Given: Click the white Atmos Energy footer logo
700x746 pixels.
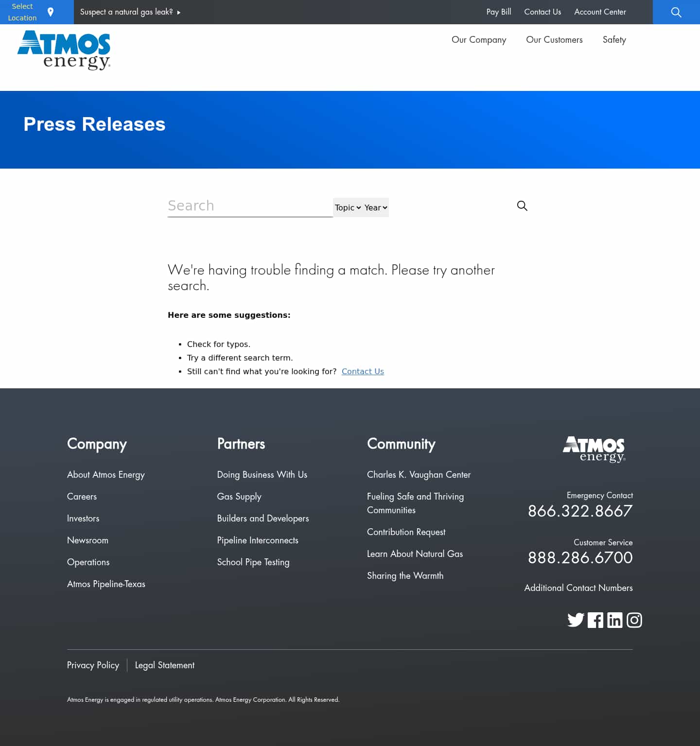Looking at the screenshot, I should [x=594, y=450].
